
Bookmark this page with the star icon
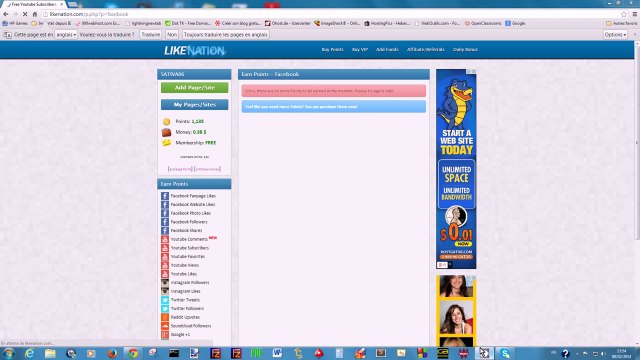tap(624, 14)
